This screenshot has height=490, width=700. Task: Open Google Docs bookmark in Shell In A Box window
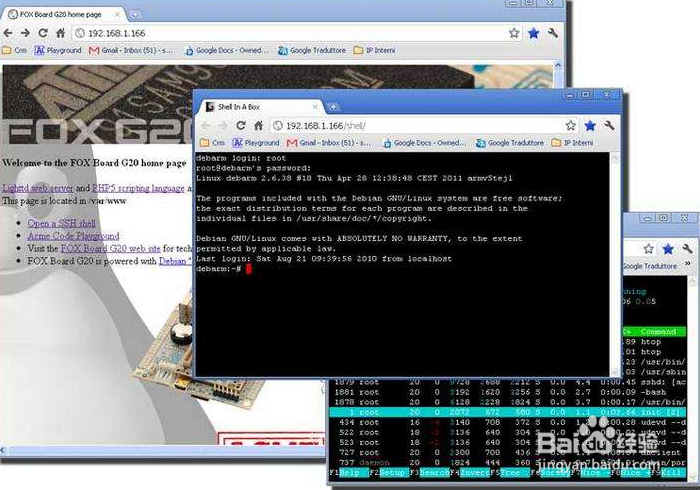425,143
